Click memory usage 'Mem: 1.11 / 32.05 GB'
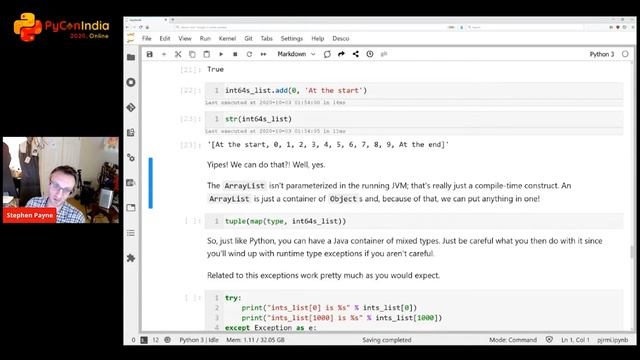The width and height of the screenshot is (640, 360). tap(256, 340)
